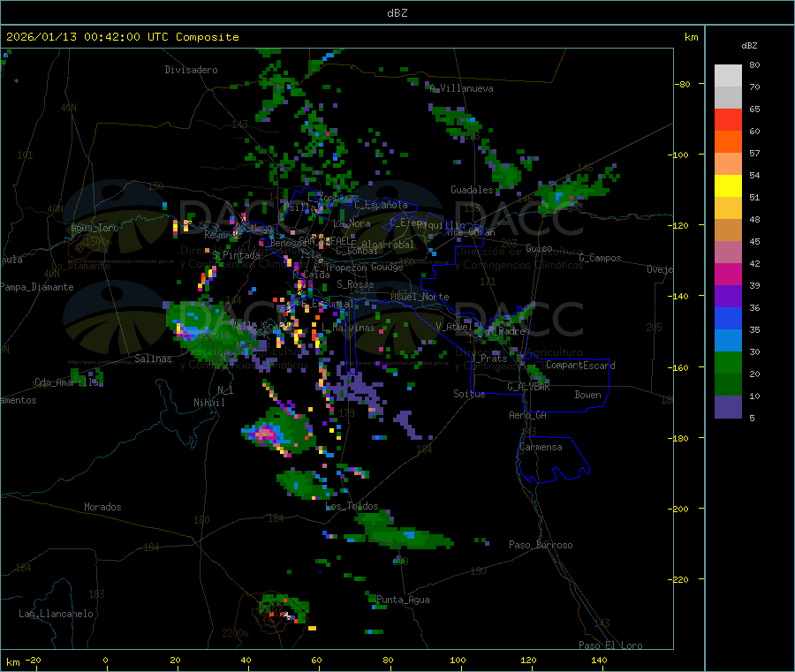
Task: Click the dBZ title at top
Action: tap(397, 13)
